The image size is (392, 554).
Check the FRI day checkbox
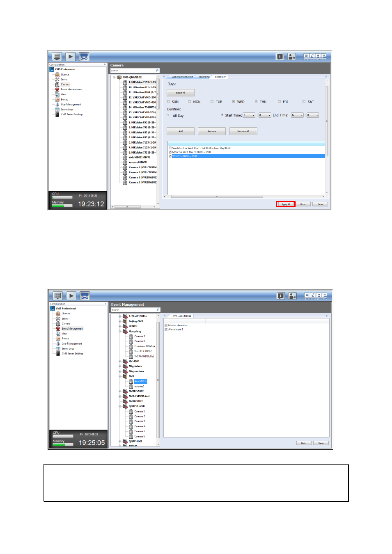coord(279,101)
